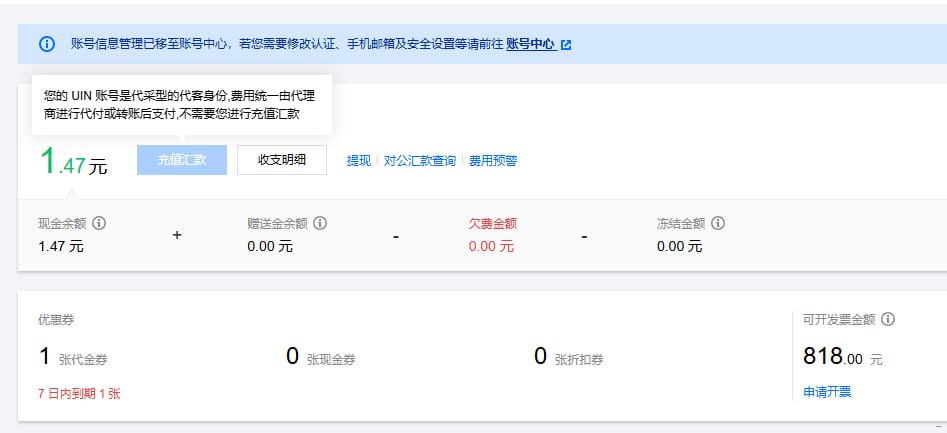The width and height of the screenshot is (947, 433).
Task: Open the 对公汇款查询 link
Action: click(420, 161)
